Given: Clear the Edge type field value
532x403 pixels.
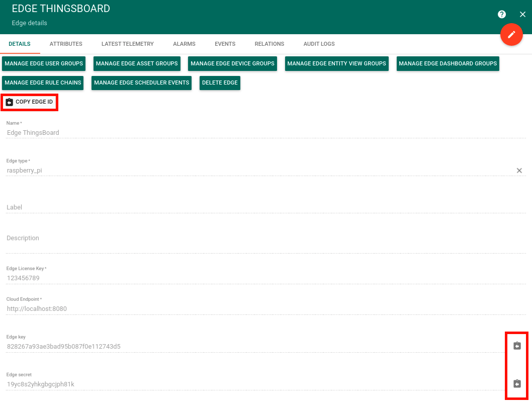Looking at the screenshot, I should pos(519,171).
